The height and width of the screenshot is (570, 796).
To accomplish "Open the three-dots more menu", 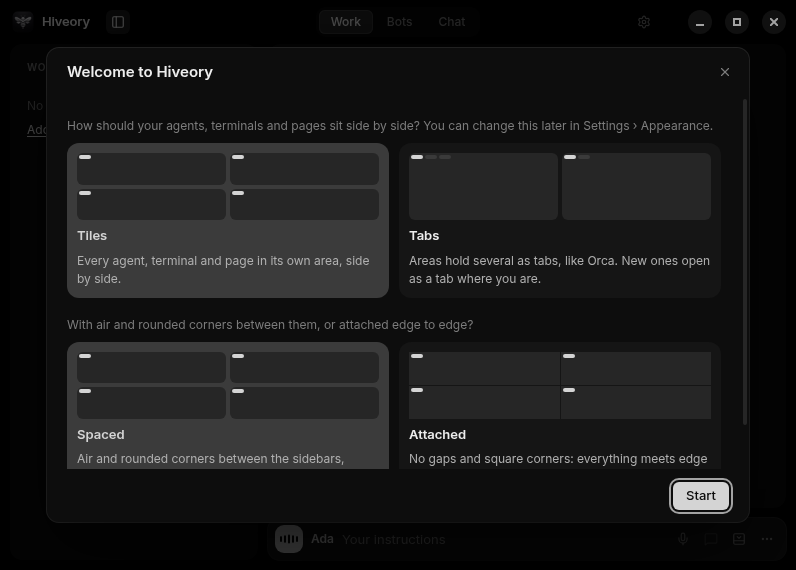I will point(767,539).
